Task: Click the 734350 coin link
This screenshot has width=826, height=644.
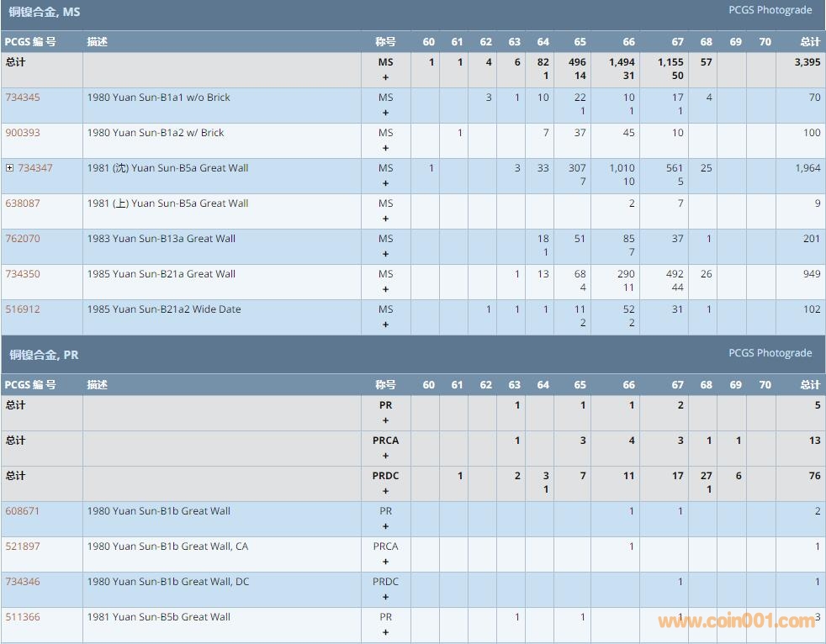Action: pyautogui.click(x=23, y=274)
